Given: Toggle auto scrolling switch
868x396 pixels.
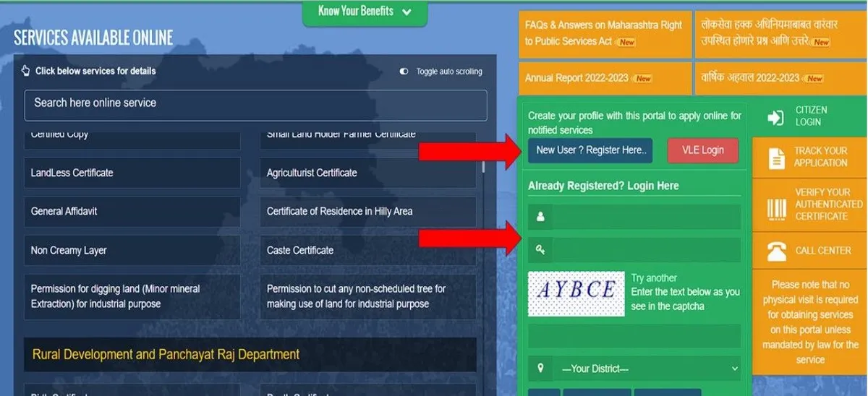Looking at the screenshot, I should pos(404,72).
